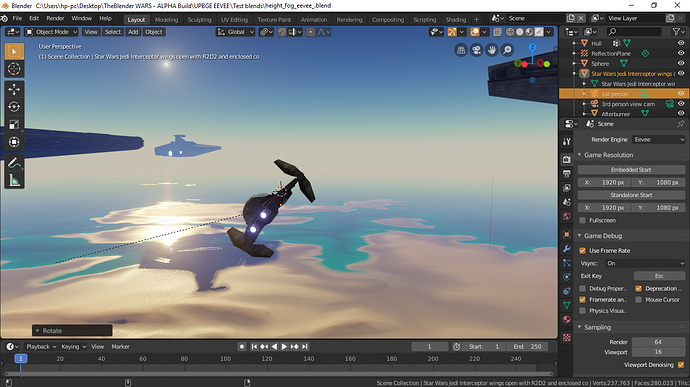Open the Render Engine Eevee dropdown
This screenshot has height=387, width=690.
(659, 140)
